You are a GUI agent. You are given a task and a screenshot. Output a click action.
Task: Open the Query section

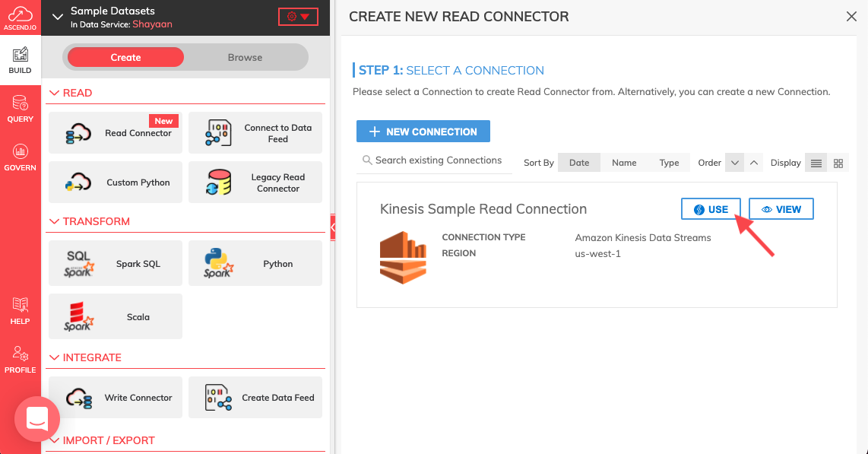click(21, 109)
